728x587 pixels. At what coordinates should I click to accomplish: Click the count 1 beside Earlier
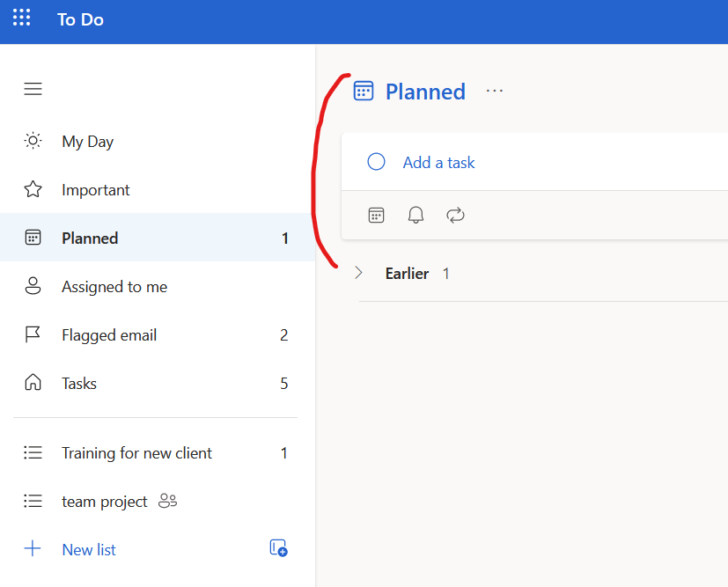445,274
